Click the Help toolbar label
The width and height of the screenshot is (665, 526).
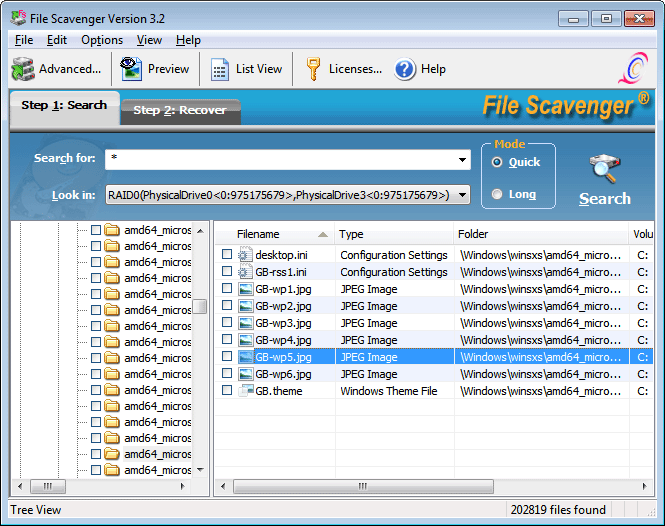(433, 69)
